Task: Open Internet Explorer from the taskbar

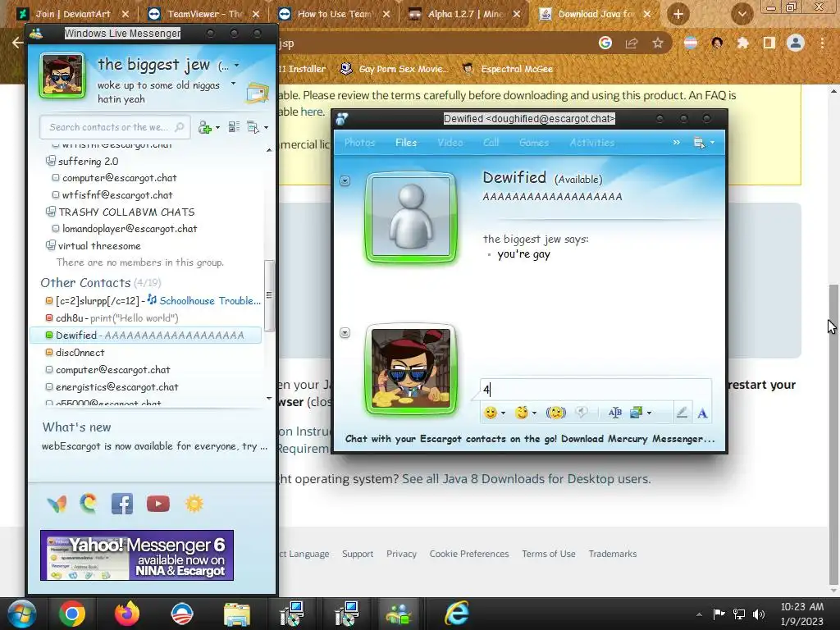Action: tap(456, 614)
